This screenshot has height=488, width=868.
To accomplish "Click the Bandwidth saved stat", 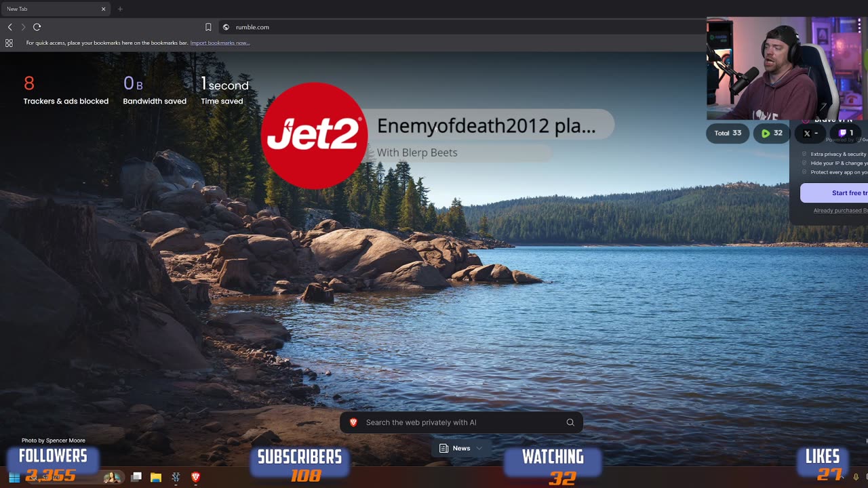I will [155, 91].
